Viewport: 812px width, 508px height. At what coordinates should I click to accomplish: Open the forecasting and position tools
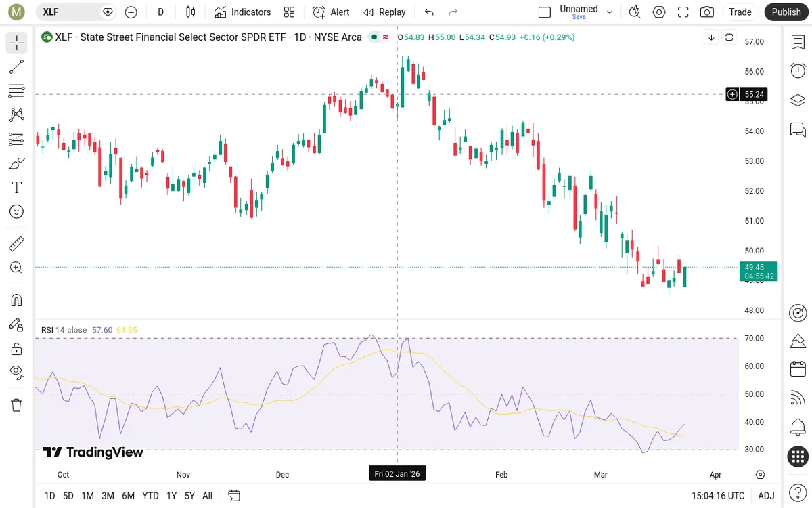pyautogui.click(x=17, y=139)
